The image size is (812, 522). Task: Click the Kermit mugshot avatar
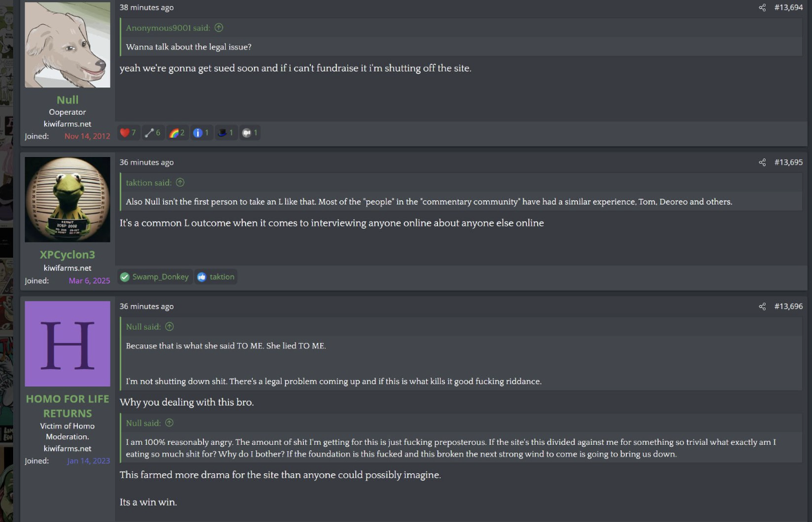tap(67, 199)
